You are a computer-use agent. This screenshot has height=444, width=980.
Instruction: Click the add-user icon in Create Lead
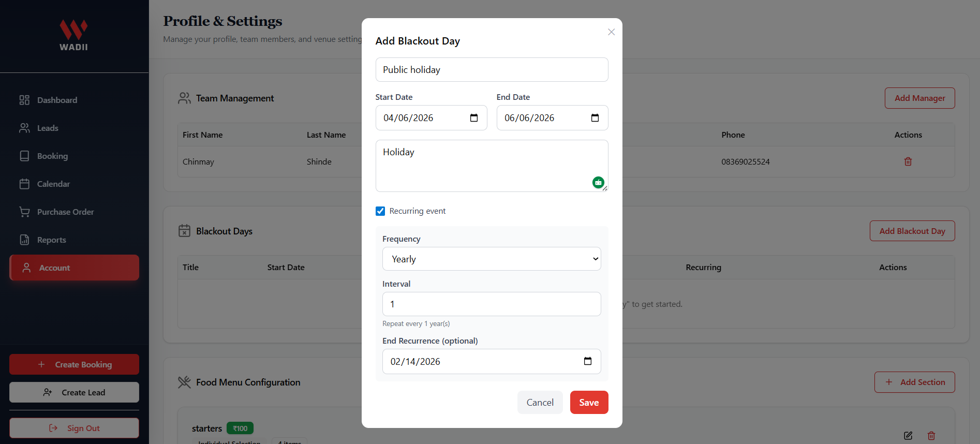coord(48,392)
